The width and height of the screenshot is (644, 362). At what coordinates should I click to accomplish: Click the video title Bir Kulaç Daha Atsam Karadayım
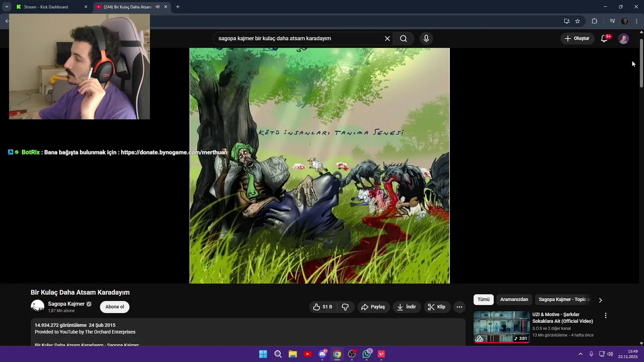point(80,292)
